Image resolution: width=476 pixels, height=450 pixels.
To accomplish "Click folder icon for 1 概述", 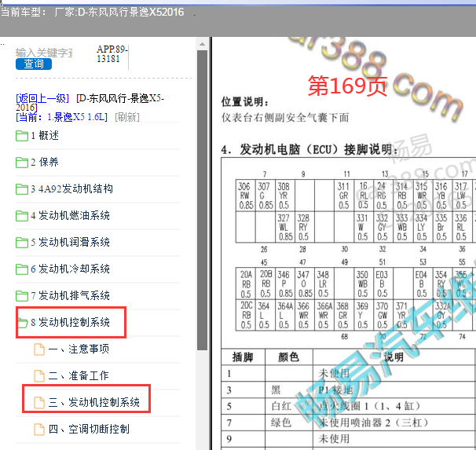I will (x=22, y=136).
